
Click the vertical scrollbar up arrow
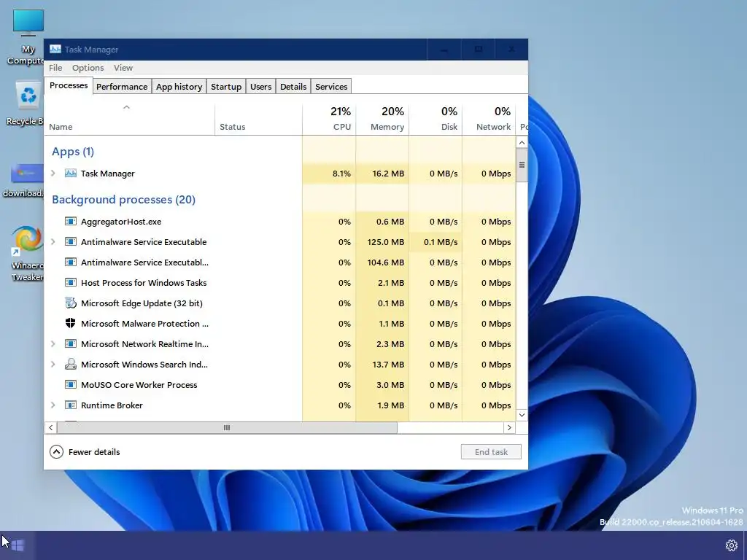pos(522,142)
